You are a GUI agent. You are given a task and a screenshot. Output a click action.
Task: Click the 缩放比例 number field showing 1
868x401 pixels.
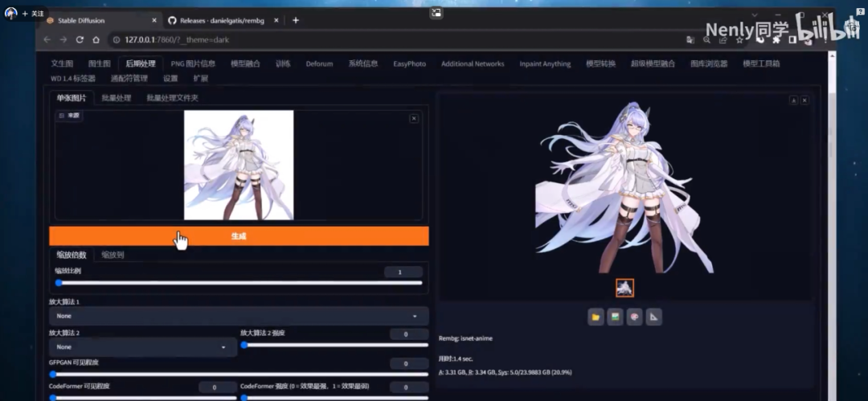(403, 272)
